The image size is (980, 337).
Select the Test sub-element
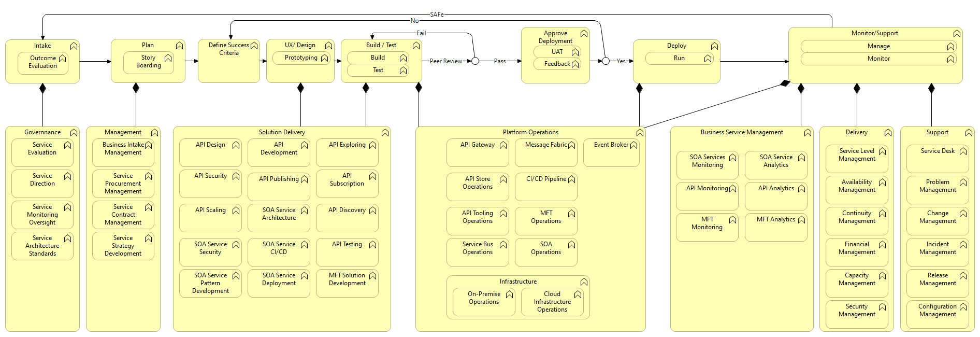click(x=378, y=70)
